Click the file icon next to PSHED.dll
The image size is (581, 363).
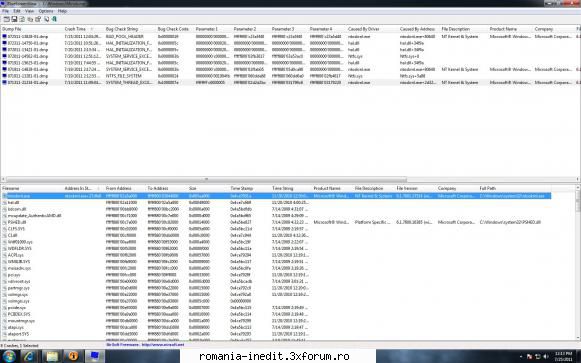click(x=4, y=222)
